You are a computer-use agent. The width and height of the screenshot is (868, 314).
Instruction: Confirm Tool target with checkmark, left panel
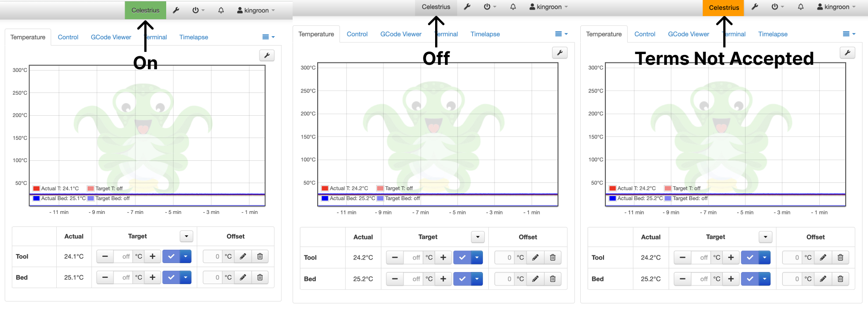171,256
